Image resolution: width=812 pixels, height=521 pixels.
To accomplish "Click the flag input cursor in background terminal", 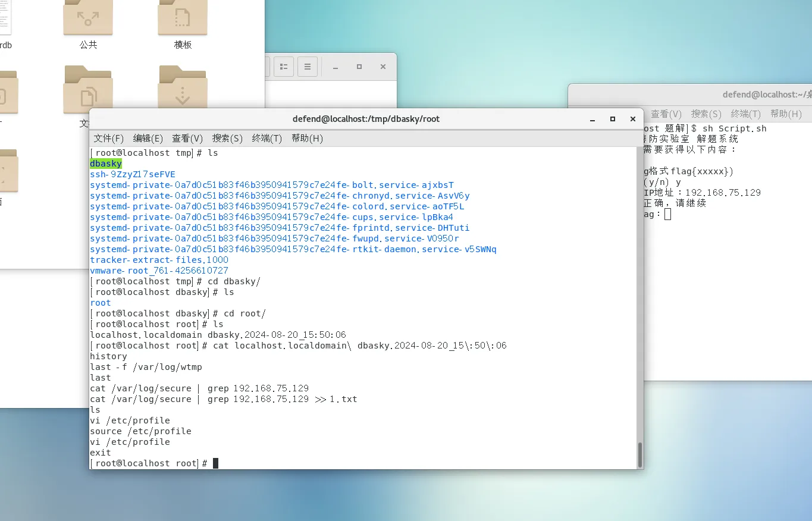I will tap(668, 214).
